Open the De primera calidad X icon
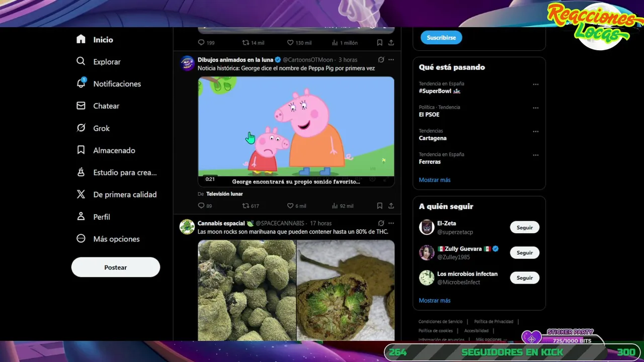 tap(81, 194)
